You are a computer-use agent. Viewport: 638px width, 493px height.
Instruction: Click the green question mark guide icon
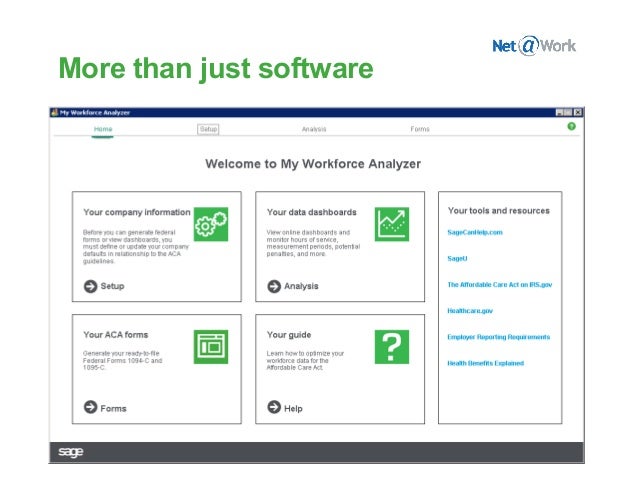coord(391,347)
